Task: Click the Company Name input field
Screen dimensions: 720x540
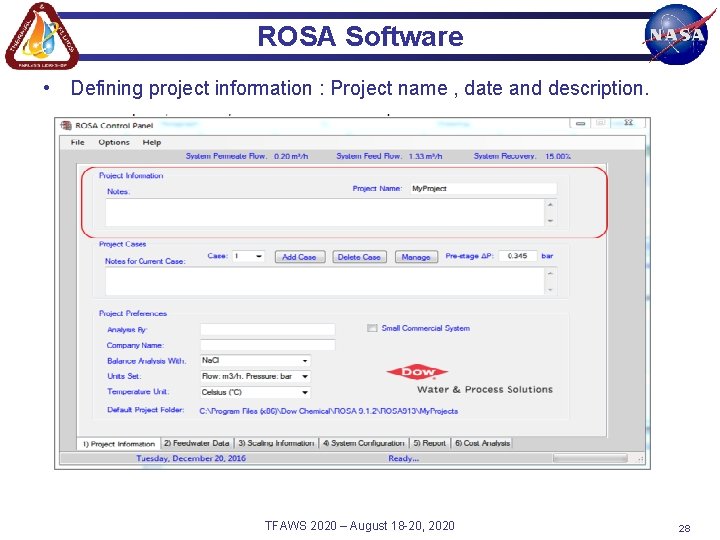Action: coord(268,345)
